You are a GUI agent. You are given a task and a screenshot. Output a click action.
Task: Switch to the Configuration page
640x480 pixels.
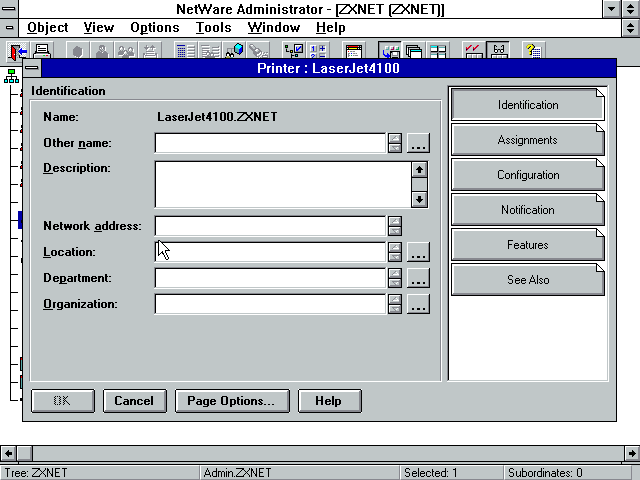coord(527,175)
